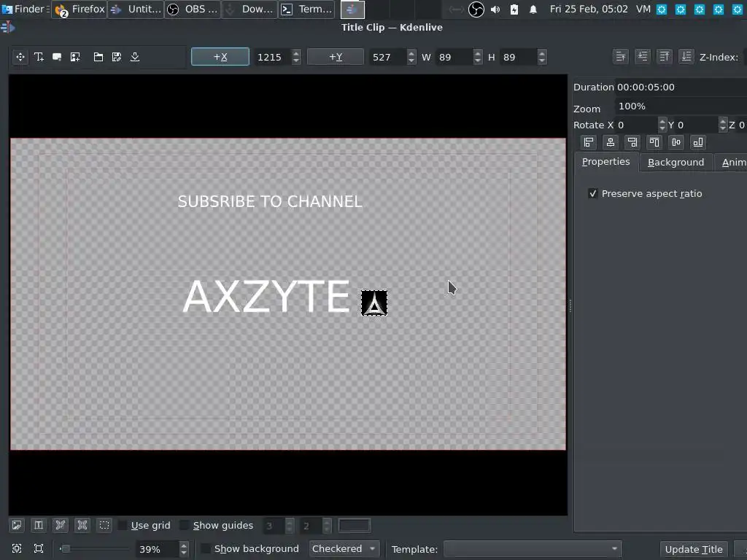
Task: Increase the X position value 1215
Action: pyautogui.click(x=296, y=53)
